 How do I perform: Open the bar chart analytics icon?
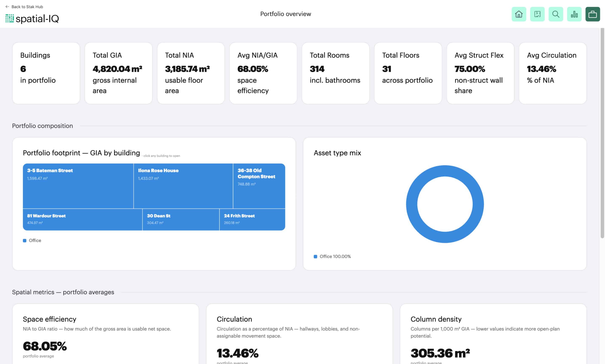pos(574,14)
